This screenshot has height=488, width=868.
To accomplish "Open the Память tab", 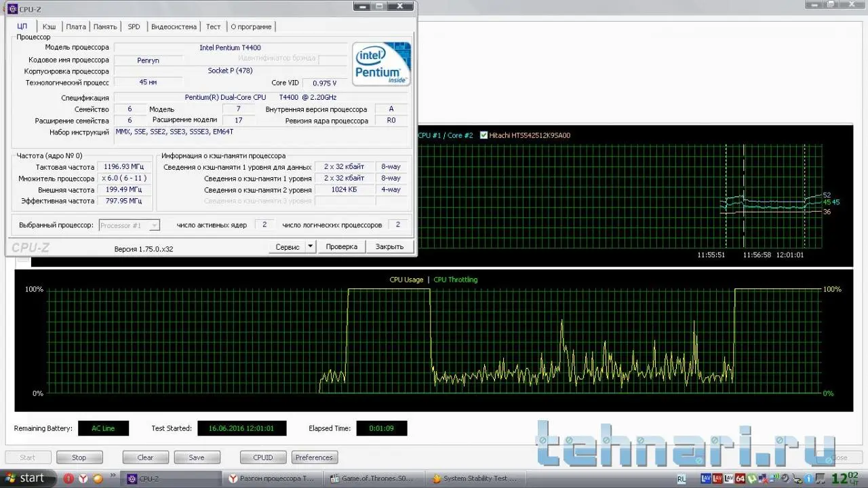I will tap(105, 26).
